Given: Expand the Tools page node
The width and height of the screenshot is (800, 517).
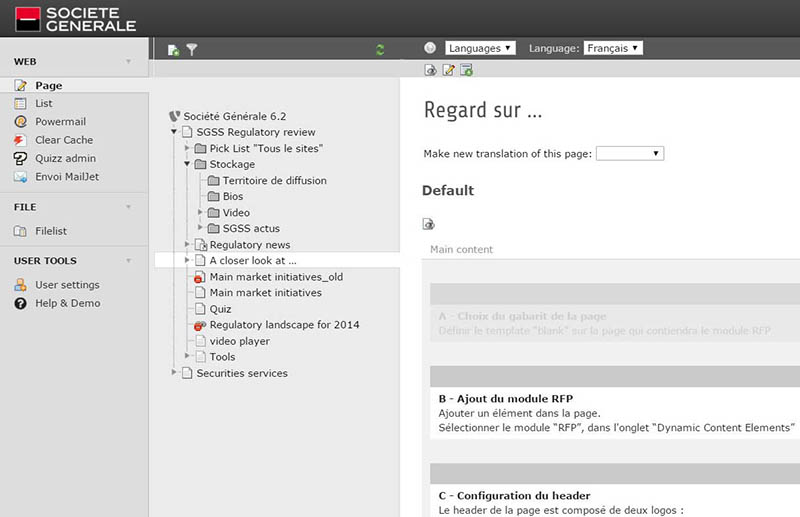Looking at the screenshot, I should coord(187,356).
